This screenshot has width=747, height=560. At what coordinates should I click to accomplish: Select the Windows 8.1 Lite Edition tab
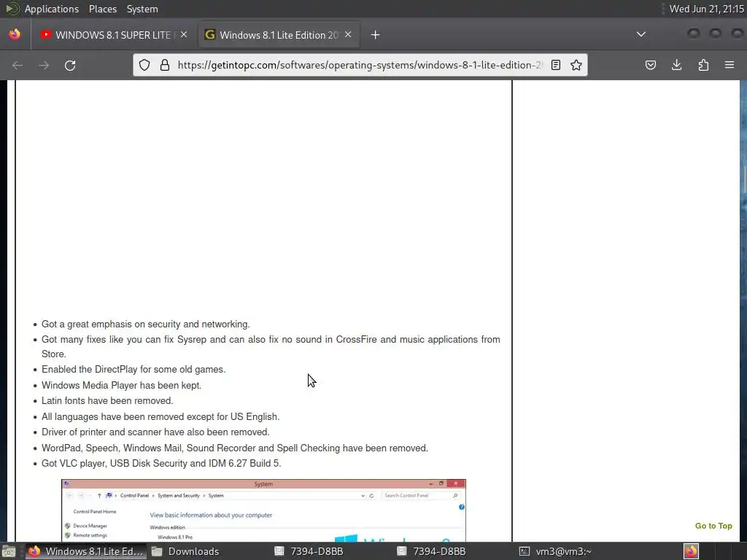(279, 35)
